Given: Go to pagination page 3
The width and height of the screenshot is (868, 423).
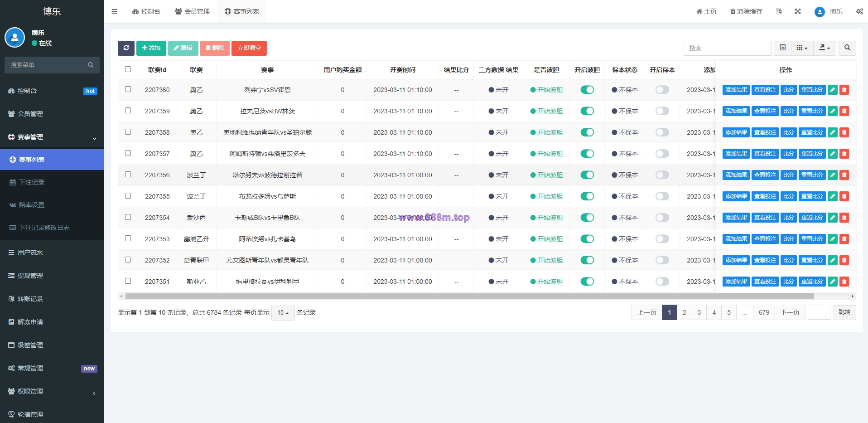Looking at the screenshot, I should click(699, 312).
